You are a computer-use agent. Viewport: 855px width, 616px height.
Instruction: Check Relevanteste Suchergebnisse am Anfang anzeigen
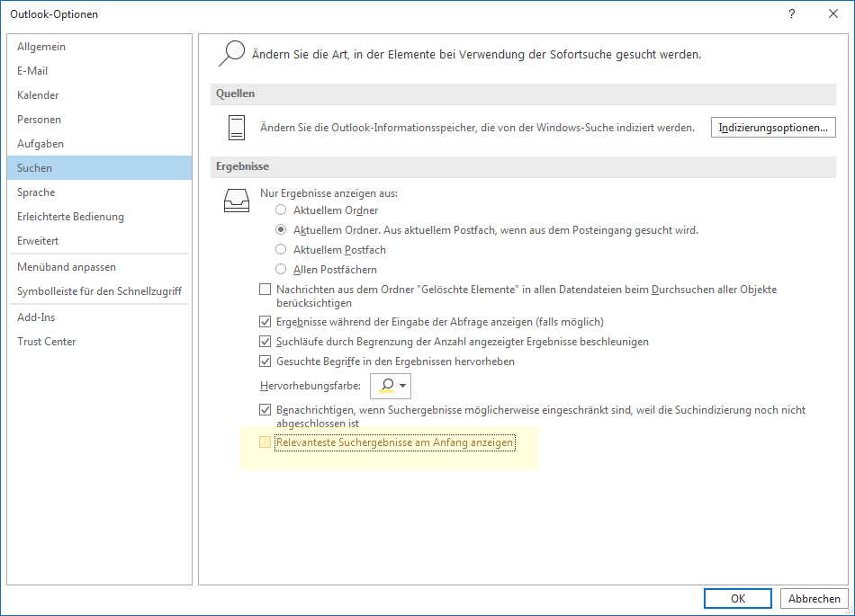point(265,442)
